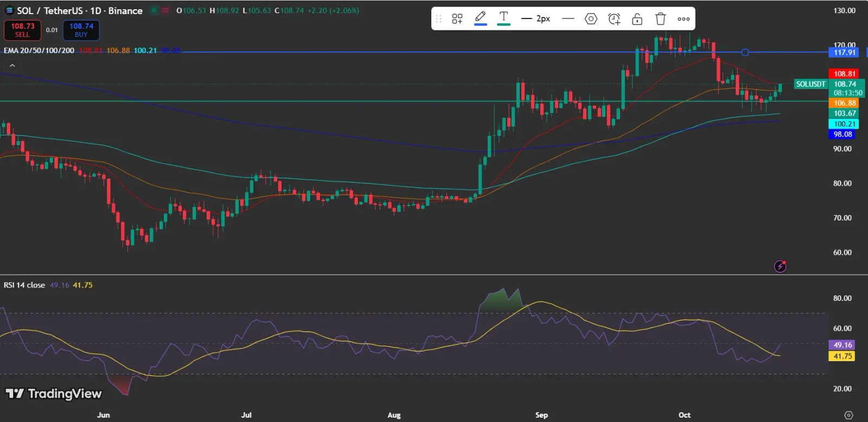
Task: Collapse the indicator legend chevron
Action: [x=12, y=66]
